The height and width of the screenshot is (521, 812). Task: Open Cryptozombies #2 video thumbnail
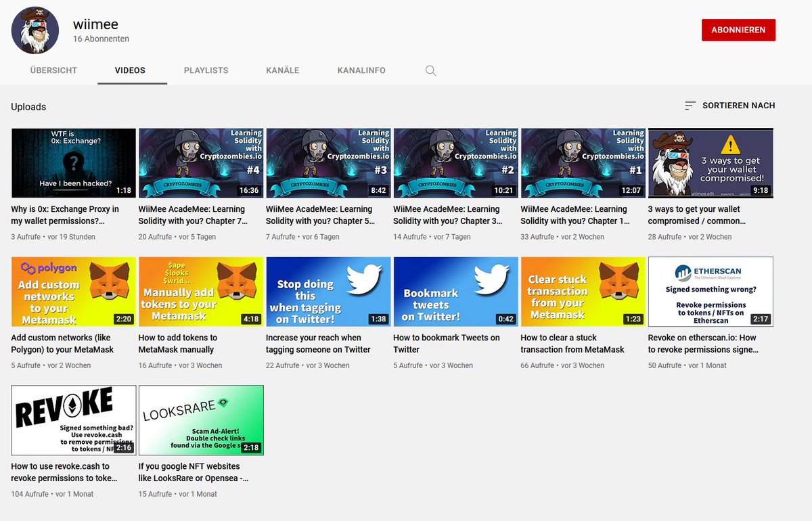[455, 163]
